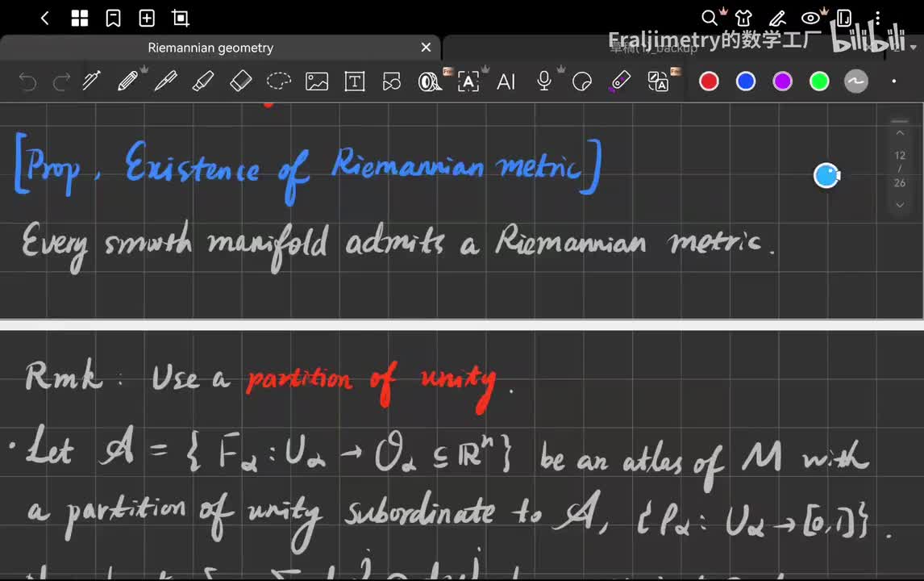Go to next page using down chevron
This screenshot has width=924, height=581.
[x=900, y=205]
